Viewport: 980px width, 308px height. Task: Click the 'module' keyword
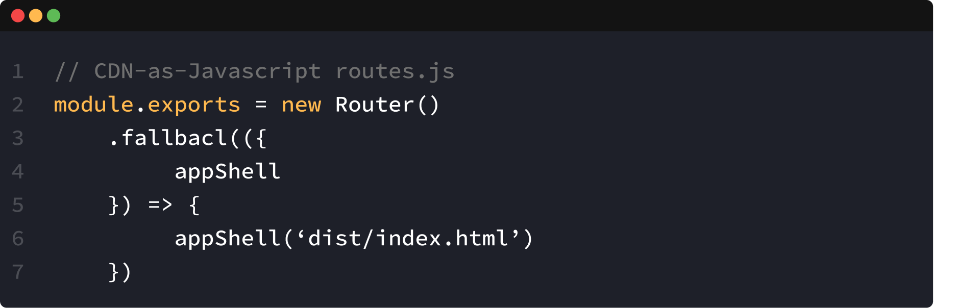(94, 105)
